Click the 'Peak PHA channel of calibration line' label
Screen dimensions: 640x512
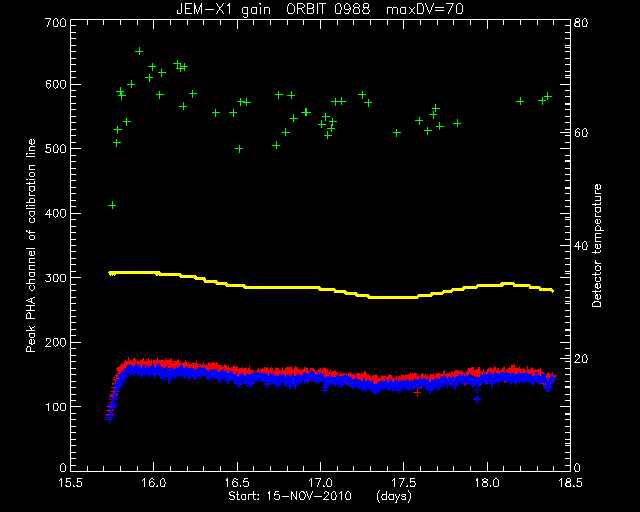point(31,245)
